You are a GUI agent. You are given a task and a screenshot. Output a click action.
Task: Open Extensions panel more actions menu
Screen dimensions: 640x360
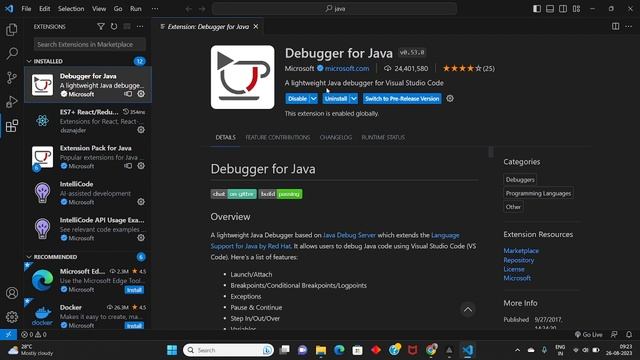pos(140,27)
